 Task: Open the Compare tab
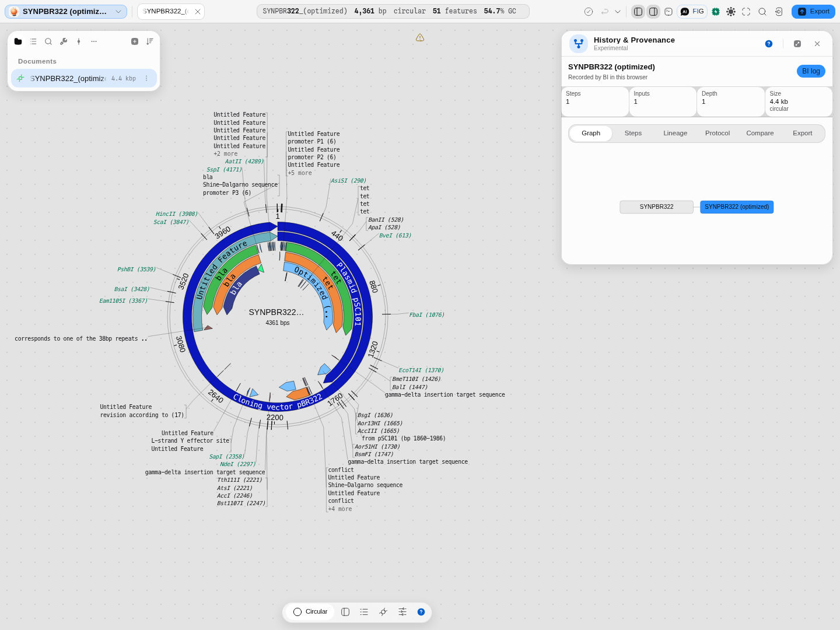[x=760, y=134]
